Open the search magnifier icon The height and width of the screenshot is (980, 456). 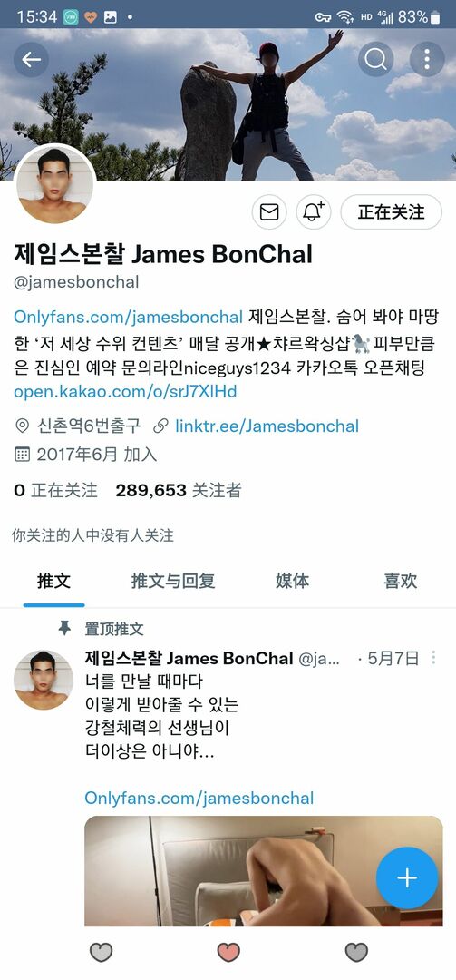(x=376, y=59)
